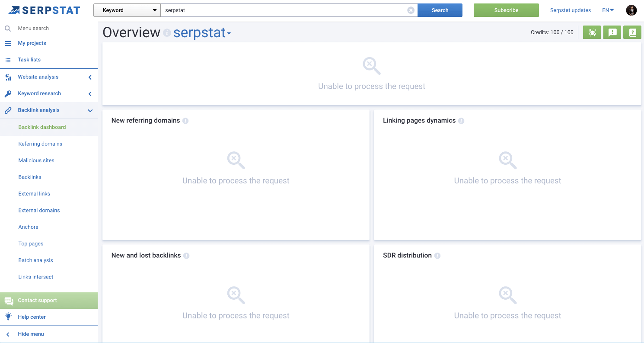The image size is (644, 343).
Task: Open External links report
Action: click(x=34, y=194)
